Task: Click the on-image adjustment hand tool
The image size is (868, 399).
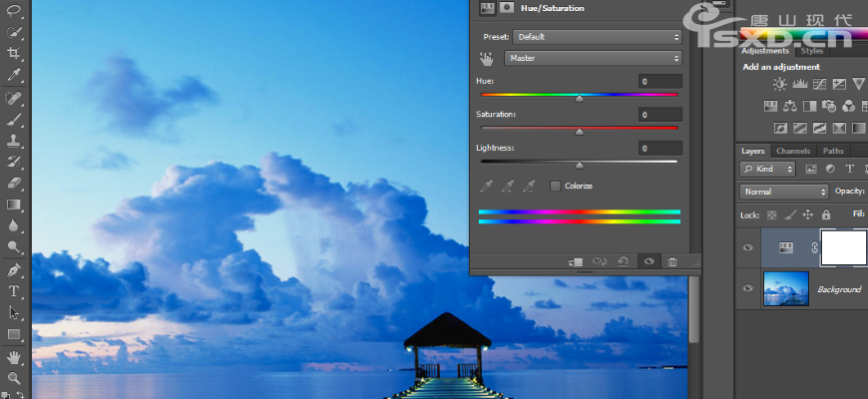Action: pos(487,59)
